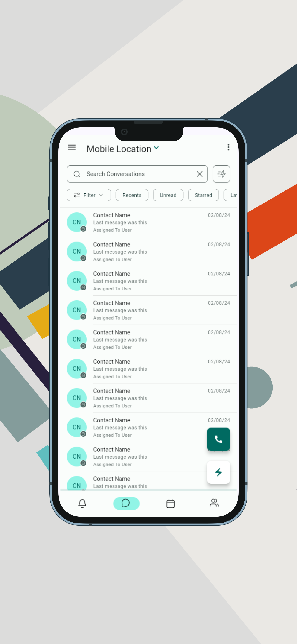The image size is (297, 644).
Task: Open the Contacts people tab
Action: pyautogui.click(x=214, y=503)
